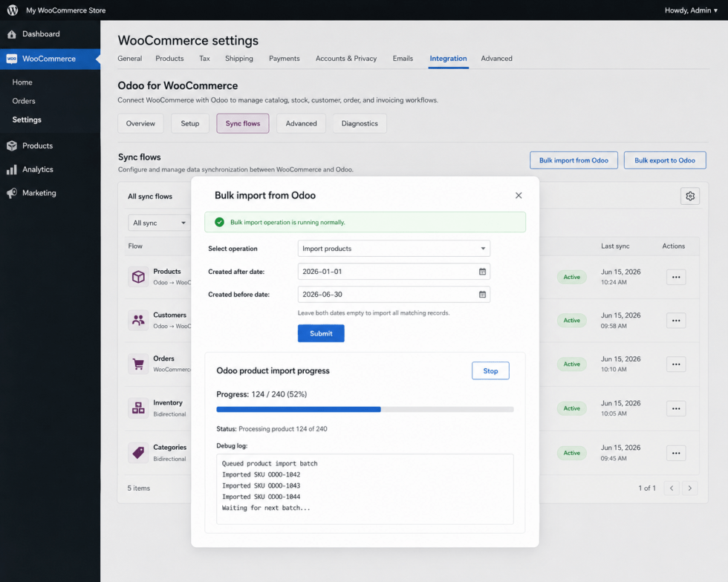Open the Overview sub-tab
Image resolution: width=728 pixels, height=582 pixels.
coord(140,123)
